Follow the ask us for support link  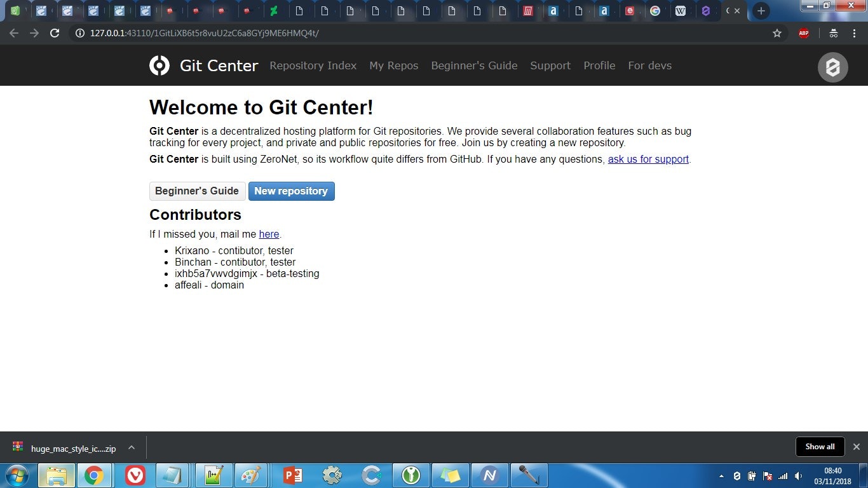coord(648,159)
